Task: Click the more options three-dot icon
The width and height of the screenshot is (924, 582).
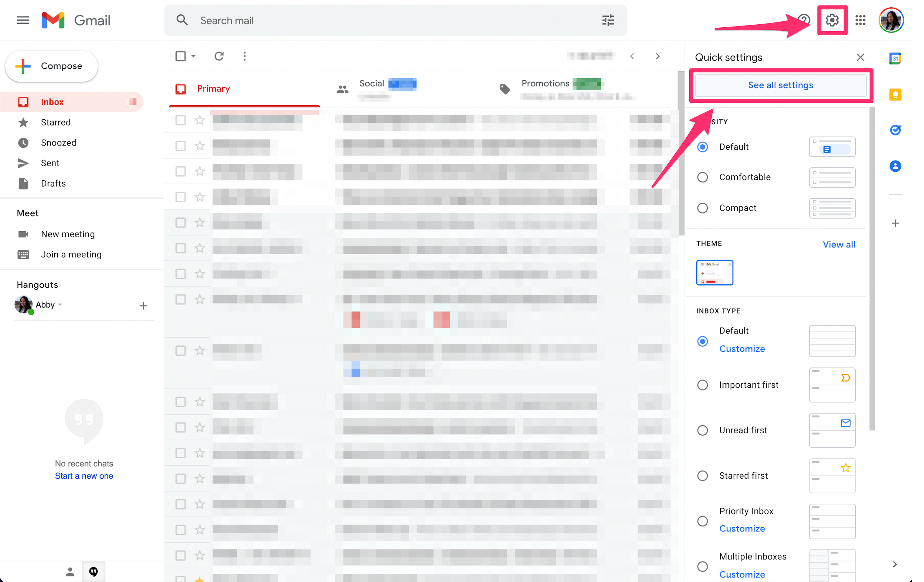Action: tap(244, 57)
